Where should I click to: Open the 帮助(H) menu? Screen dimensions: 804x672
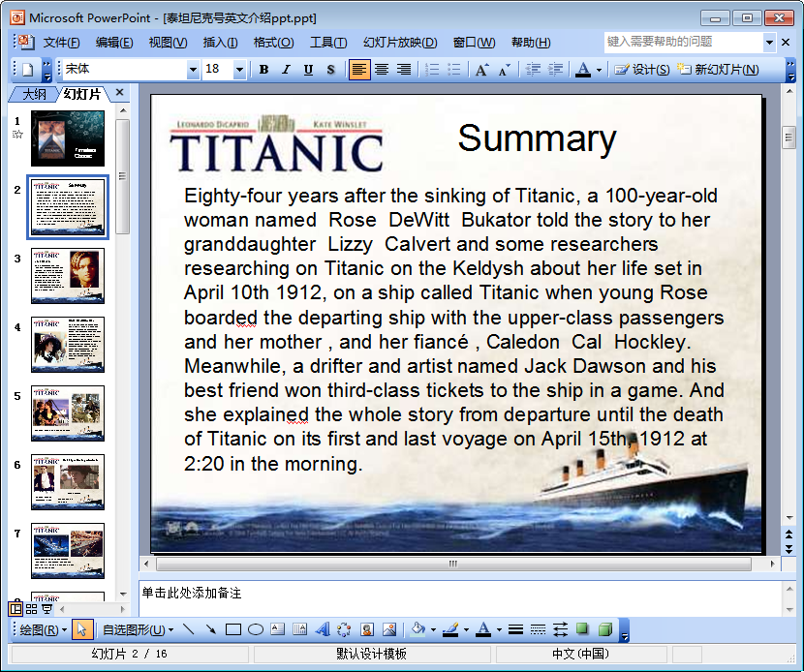pos(531,43)
